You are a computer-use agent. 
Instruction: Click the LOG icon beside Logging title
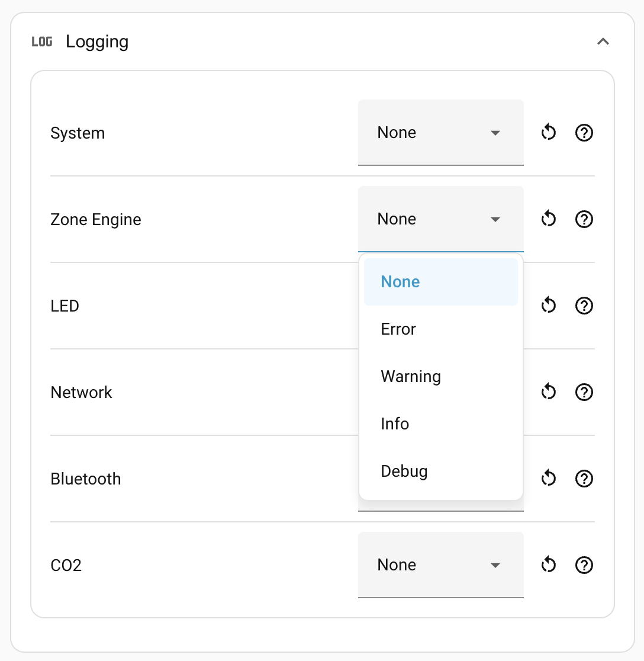[x=42, y=41]
